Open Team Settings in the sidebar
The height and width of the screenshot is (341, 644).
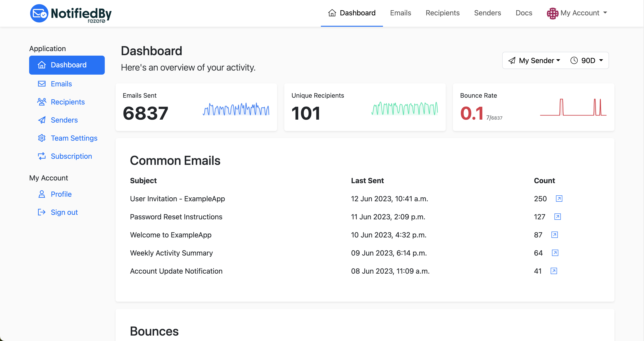coord(74,138)
